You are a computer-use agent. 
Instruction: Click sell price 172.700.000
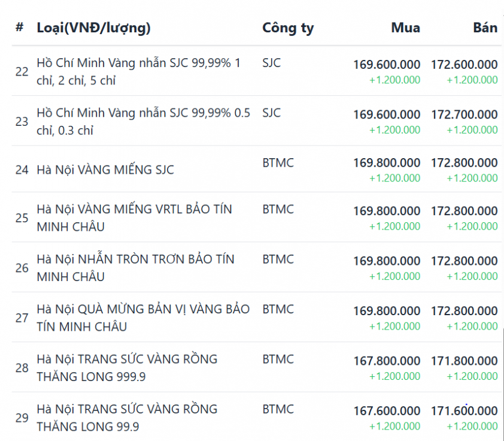pyautogui.click(x=464, y=114)
